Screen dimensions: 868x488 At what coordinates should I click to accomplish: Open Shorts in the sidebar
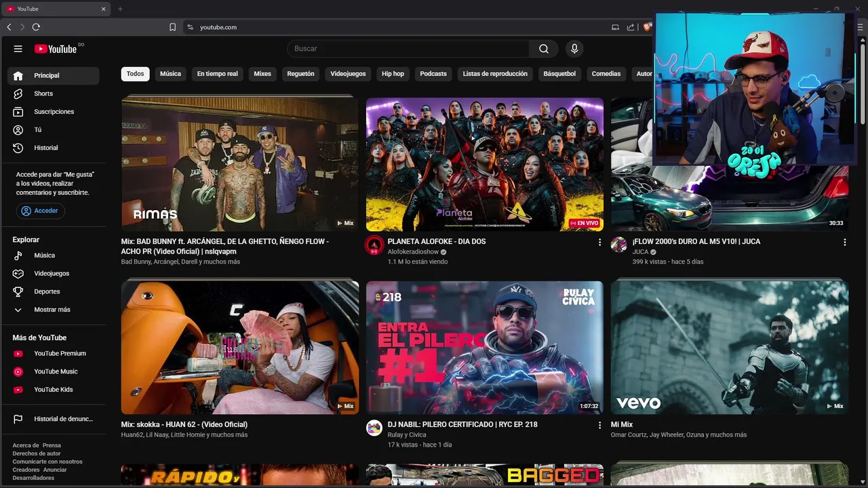coord(54,94)
